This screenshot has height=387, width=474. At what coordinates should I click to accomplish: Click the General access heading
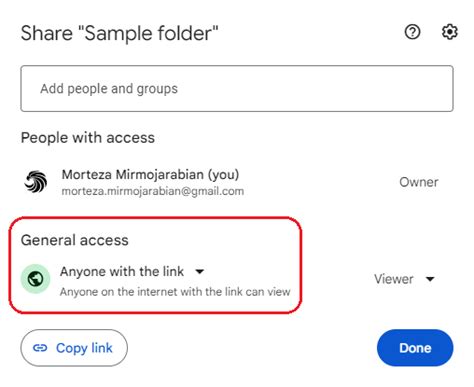pos(75,240)
